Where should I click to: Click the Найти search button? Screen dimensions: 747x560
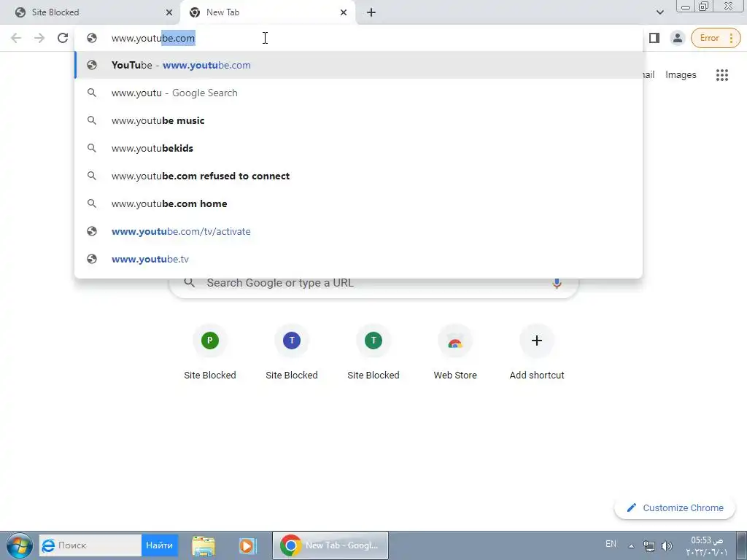[x=159, y=545]
